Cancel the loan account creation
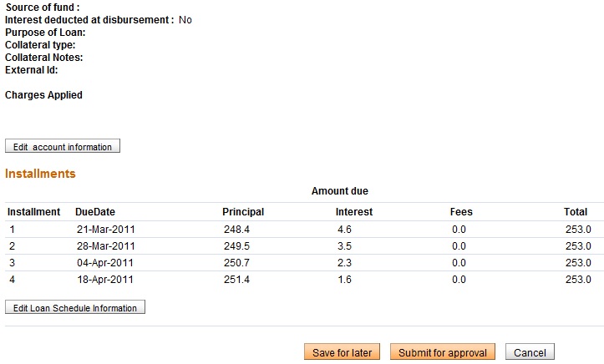The width and height of the screenshot is (604, 364). click(x=530, y=352)
